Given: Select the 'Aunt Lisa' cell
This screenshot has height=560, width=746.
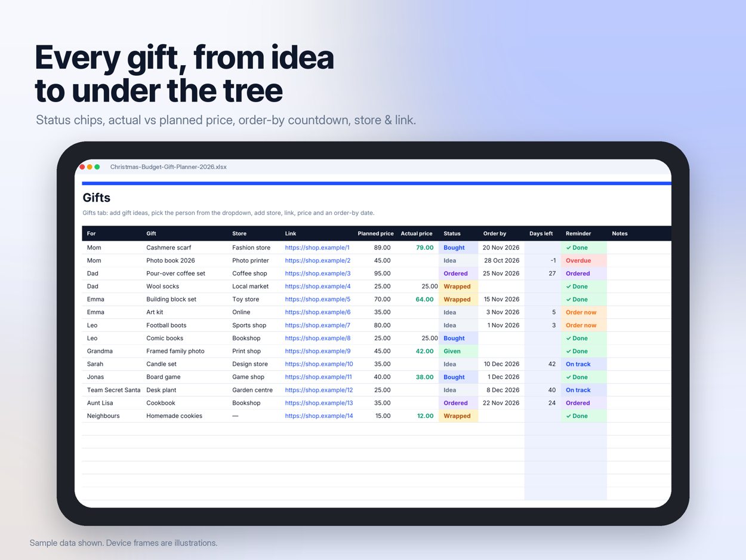Looking at the screenshot, I should pyautogui.click(x=100, y=403).
